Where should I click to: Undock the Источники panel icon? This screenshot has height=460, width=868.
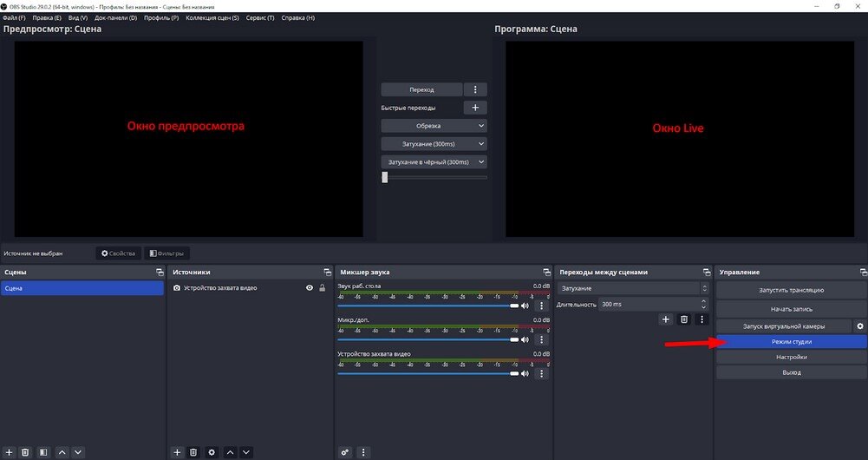pos(328,273)
